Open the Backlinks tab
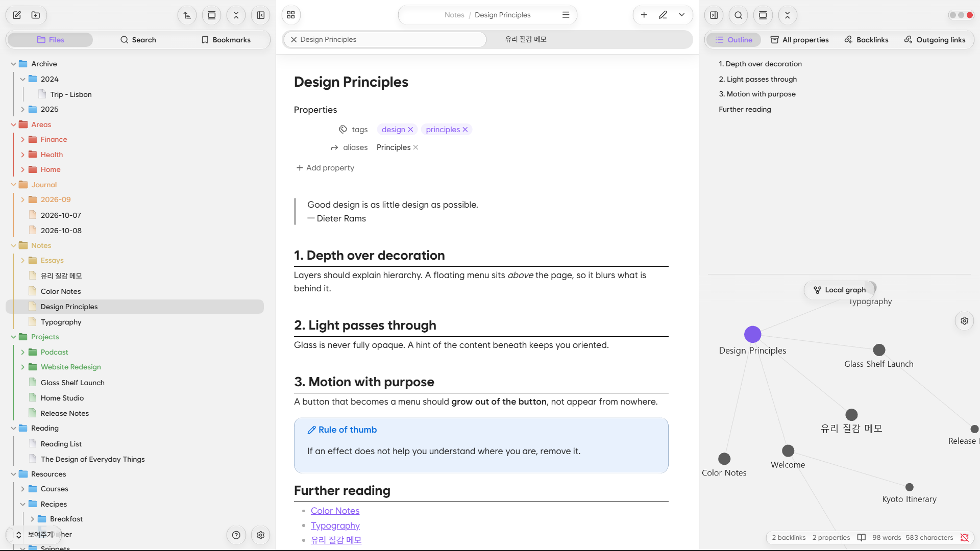Viewport: 980px width, 551px height. point(866,40)
